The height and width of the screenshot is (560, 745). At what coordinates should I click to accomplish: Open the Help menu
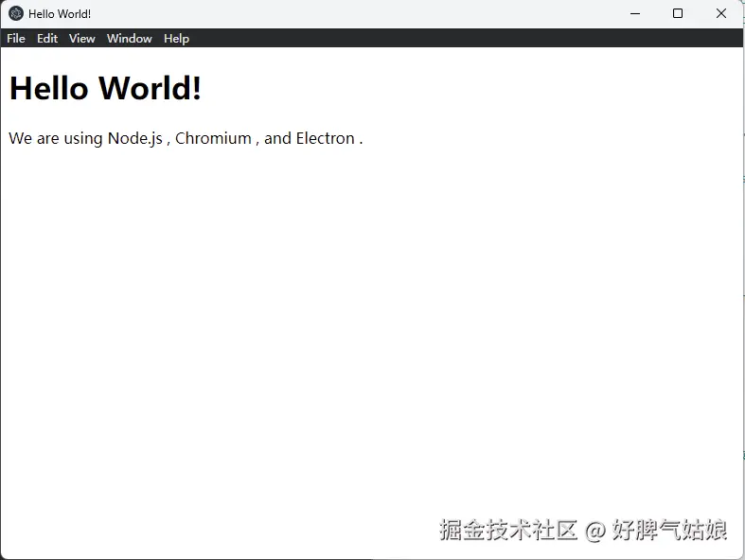[x=176, y=39]
